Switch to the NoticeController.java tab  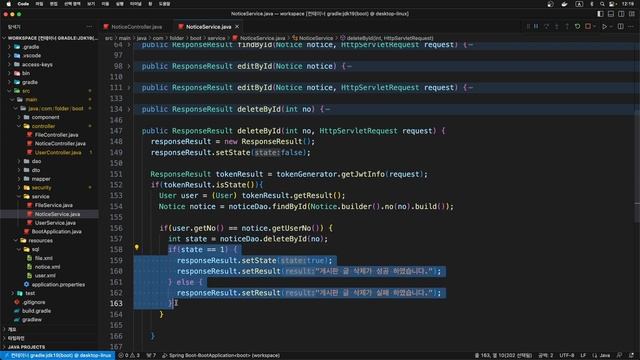(x=136, y=27)
